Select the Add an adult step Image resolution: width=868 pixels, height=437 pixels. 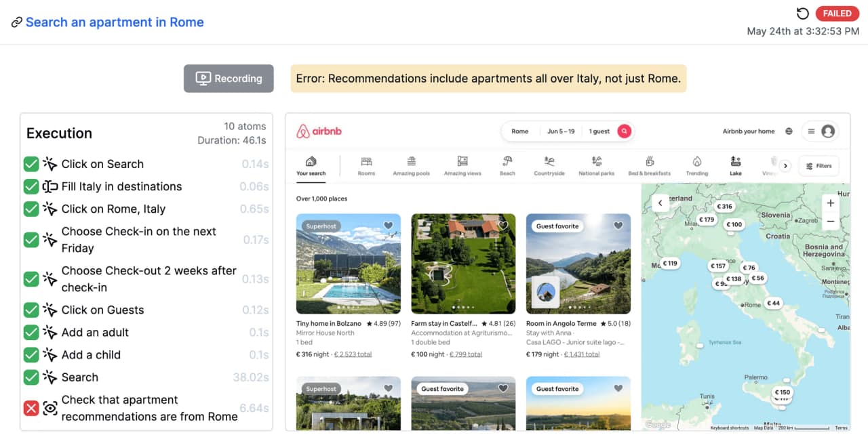146,332
